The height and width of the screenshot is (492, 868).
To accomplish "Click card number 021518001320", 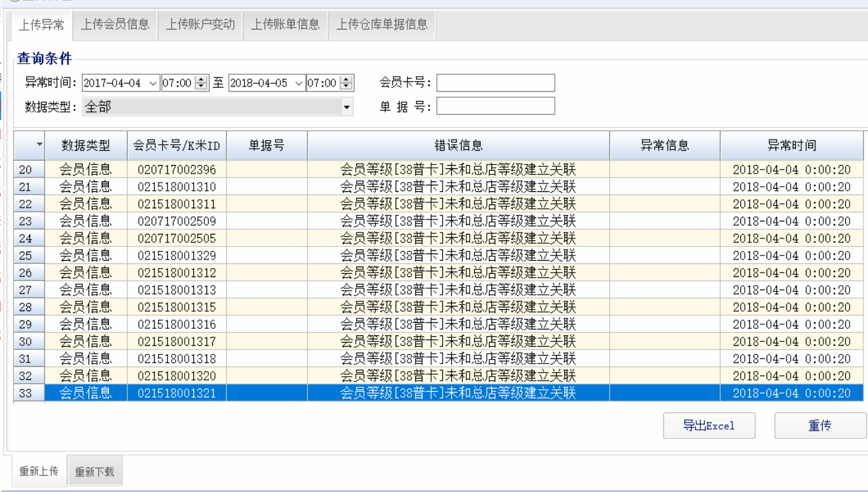I will [177, 376].
